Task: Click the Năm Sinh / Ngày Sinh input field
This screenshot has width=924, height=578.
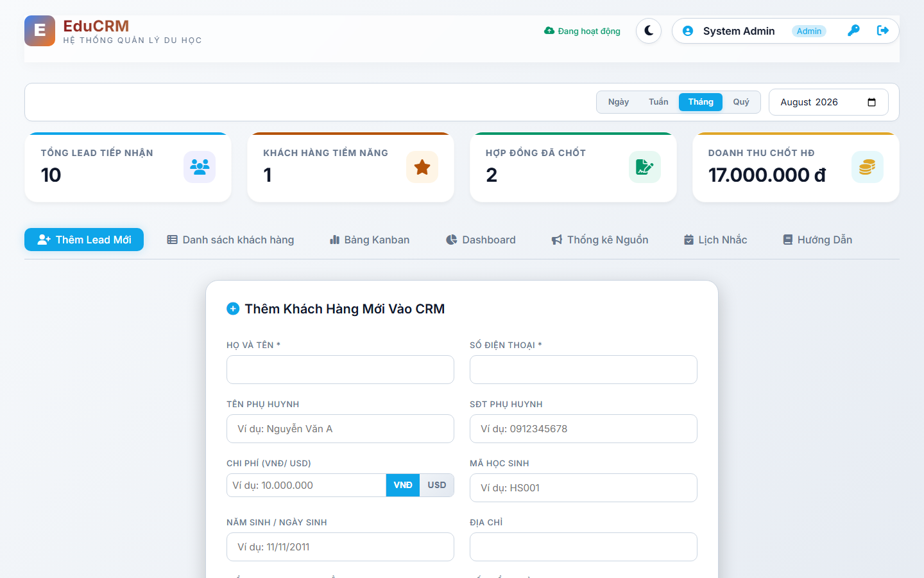Action: (340, 547)
